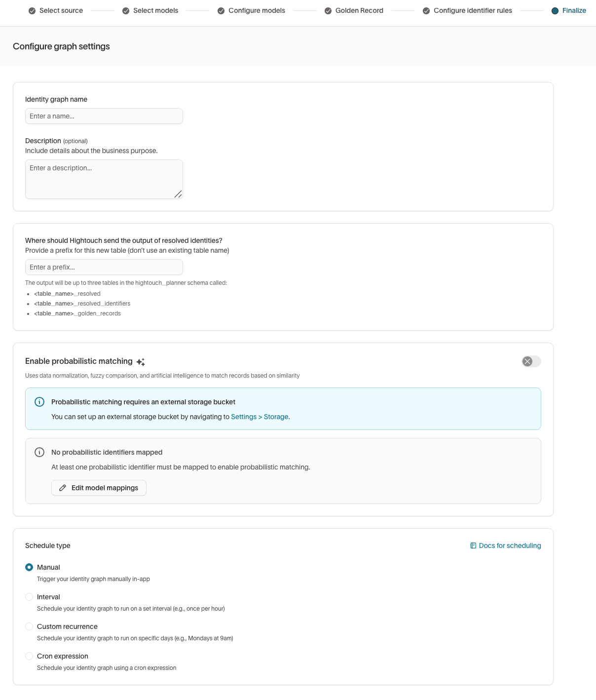Select the Interval schedule radio button

(29, 597)
